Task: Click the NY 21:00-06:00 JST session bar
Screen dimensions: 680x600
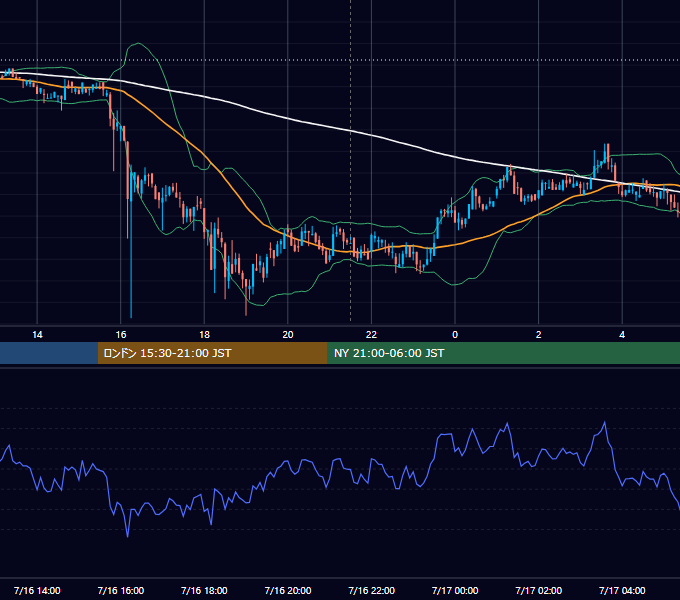Action: 503,353
